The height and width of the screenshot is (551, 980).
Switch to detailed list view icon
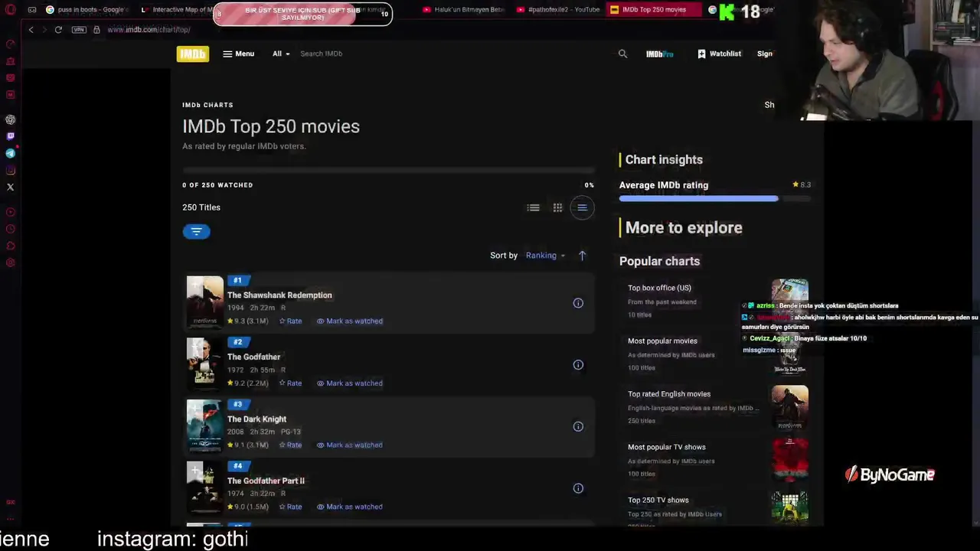[x=534, y=207]
